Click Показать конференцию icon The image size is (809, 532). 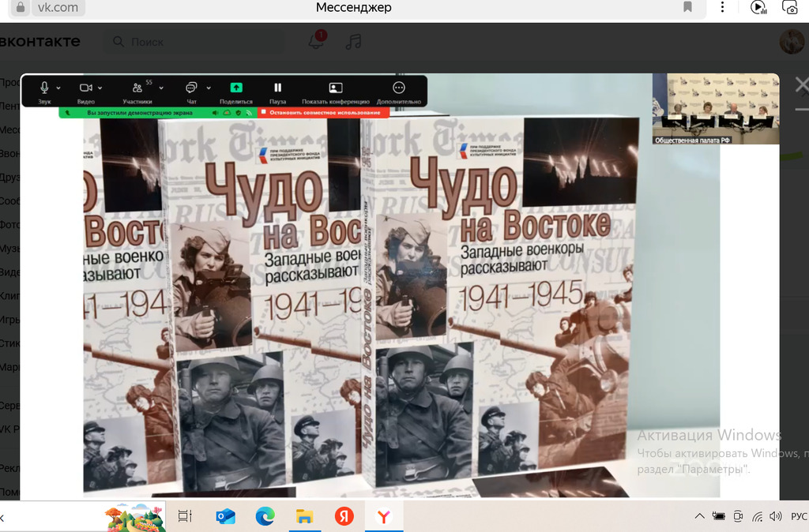coord(335,88)
